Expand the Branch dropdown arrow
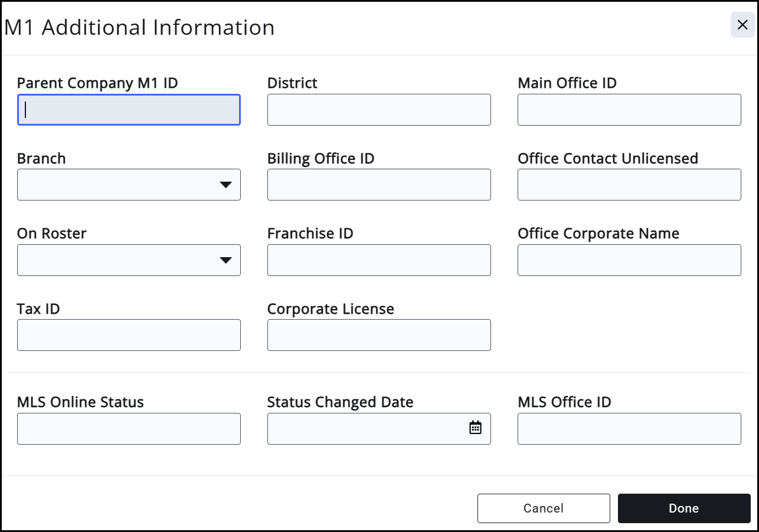759x532 pixels. [225, 185]
